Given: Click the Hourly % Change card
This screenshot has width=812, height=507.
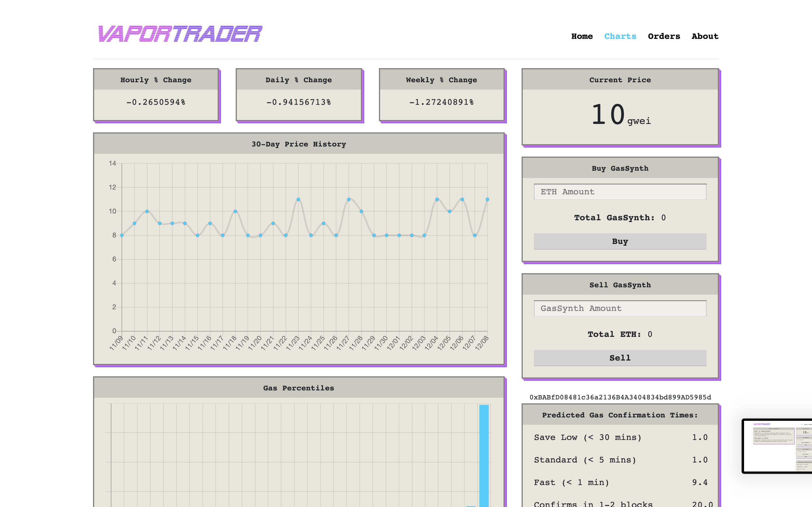Looking at the screenshot, I should point(156,95).
